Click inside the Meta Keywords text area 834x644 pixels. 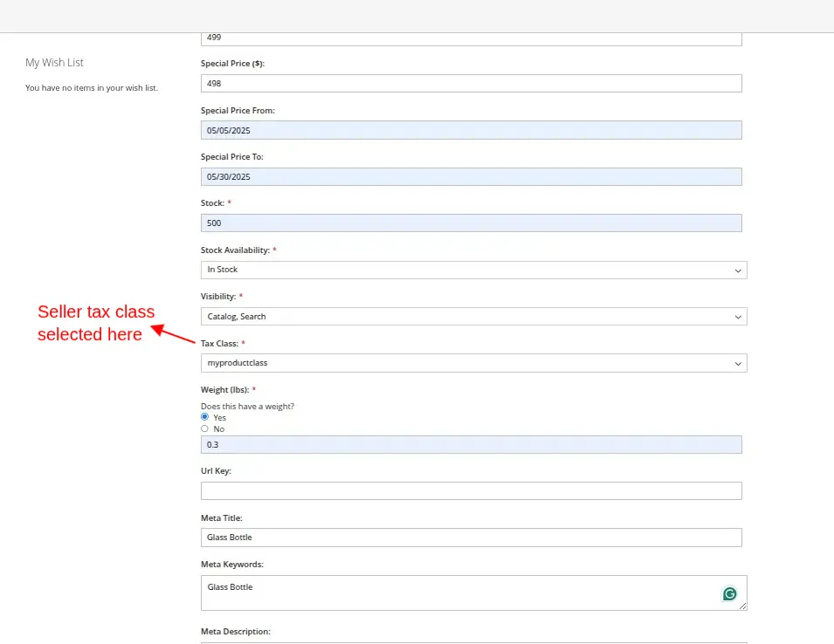click(454, 593)
